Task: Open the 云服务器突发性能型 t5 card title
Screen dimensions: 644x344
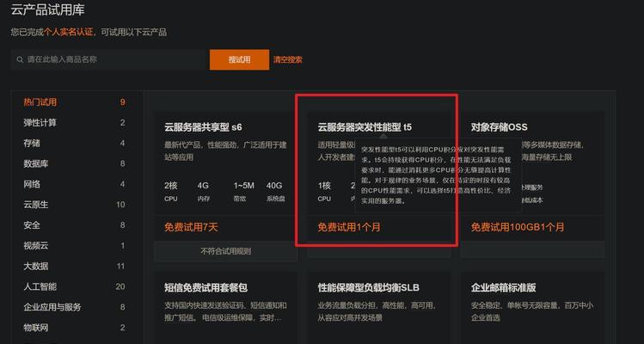Action: [365, 127]
